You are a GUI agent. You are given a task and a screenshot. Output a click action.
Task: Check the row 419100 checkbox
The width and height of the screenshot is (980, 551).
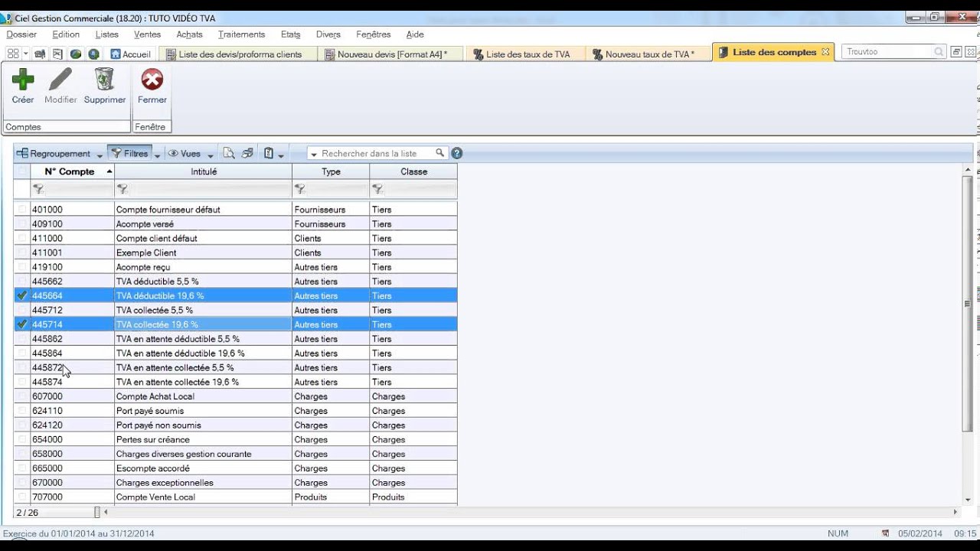coord(22,267)
